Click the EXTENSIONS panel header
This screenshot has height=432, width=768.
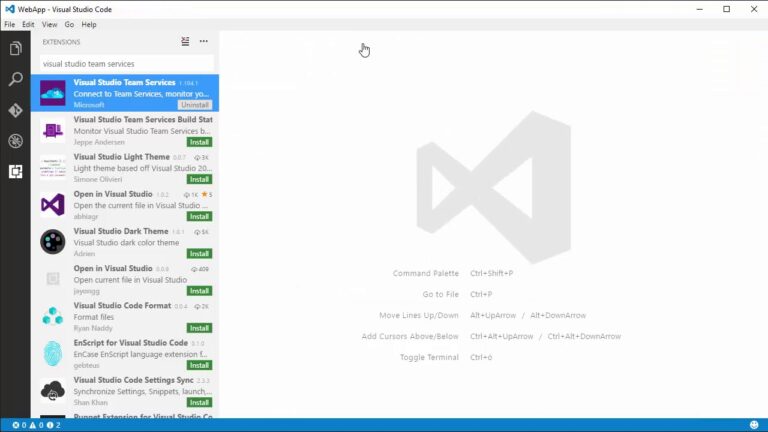pyautogui.click(x=61, y=42)
